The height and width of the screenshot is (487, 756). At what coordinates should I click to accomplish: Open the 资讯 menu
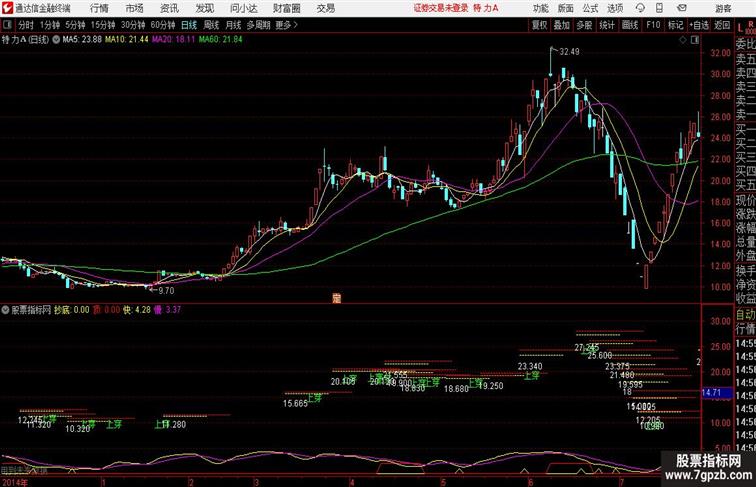coord(169,8)
